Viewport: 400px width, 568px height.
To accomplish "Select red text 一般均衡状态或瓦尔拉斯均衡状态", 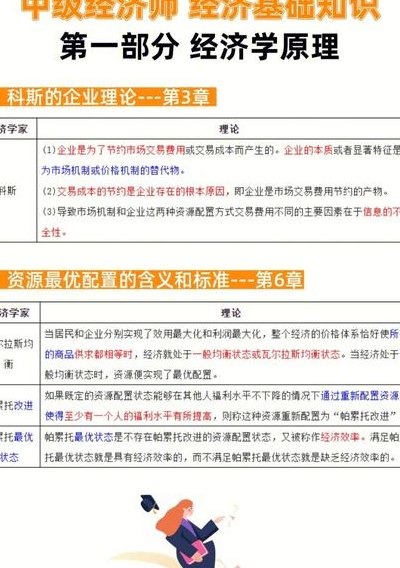I will coord(266,354).
